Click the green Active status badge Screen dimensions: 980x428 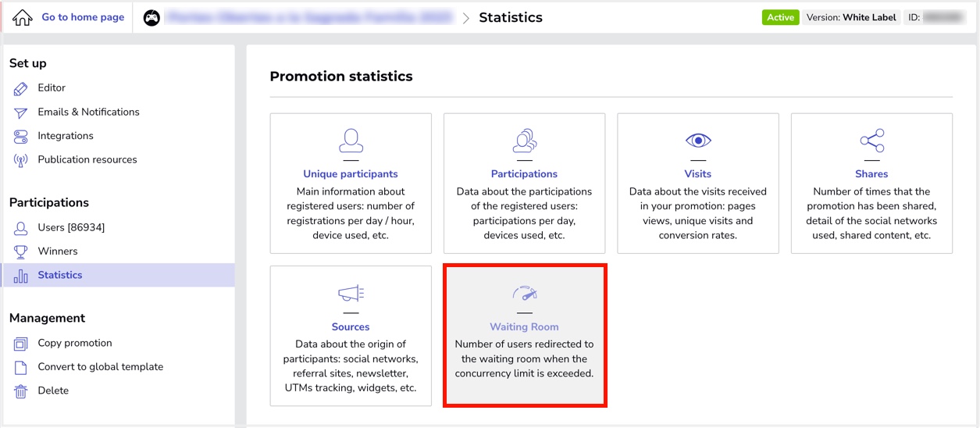tap(780, 17)
